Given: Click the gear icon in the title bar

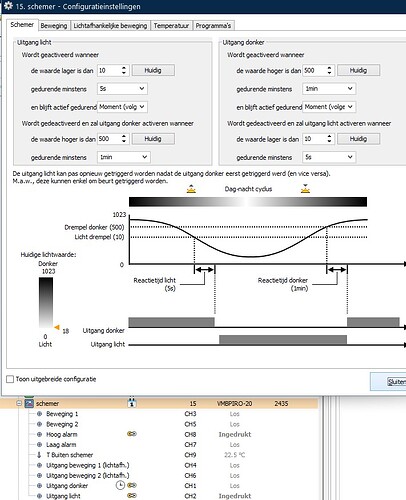Looking at the screenshot, I should tap(8, 6).
